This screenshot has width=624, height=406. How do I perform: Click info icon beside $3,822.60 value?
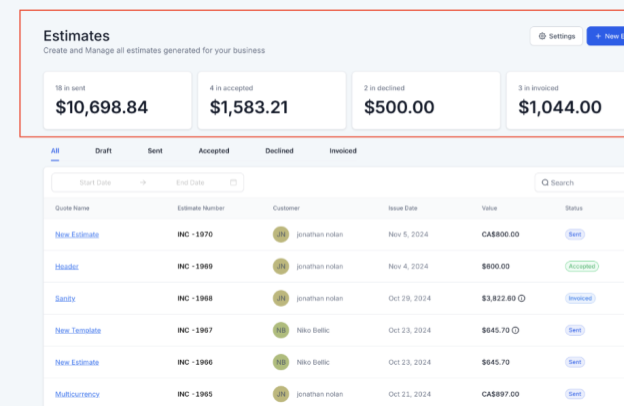click(x=522, y=298)
